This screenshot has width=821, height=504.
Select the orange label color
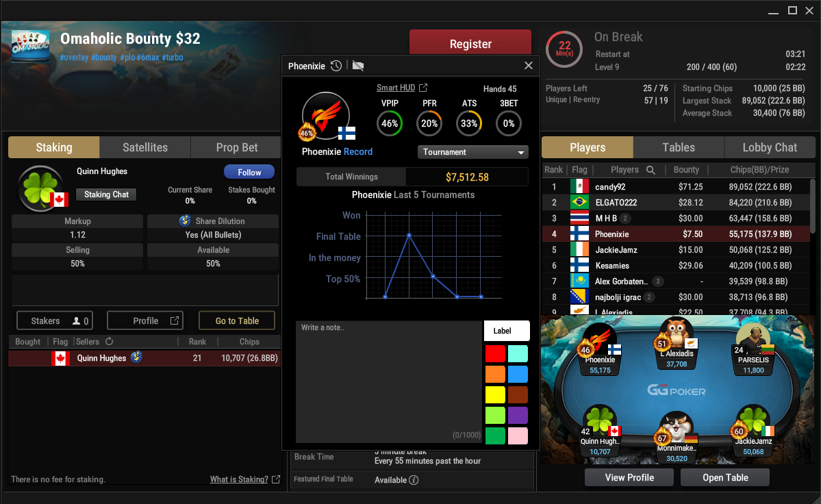pos(495,374)
